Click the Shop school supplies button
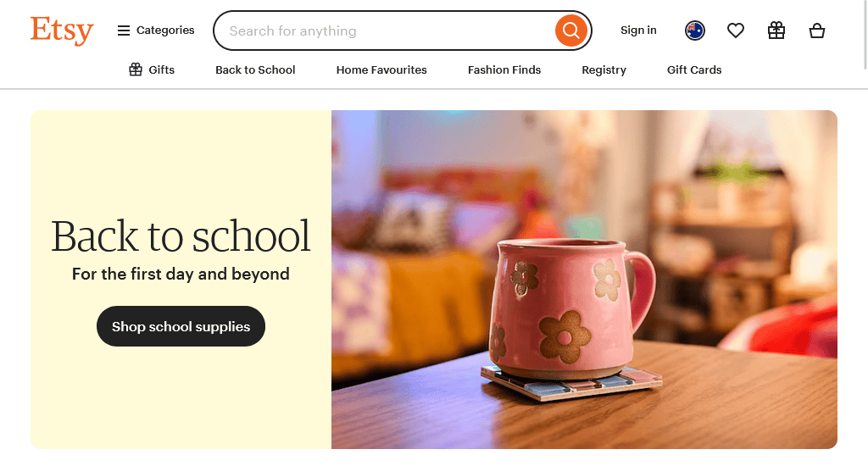The height and width of the screenshot is (466, 868). 181,326
